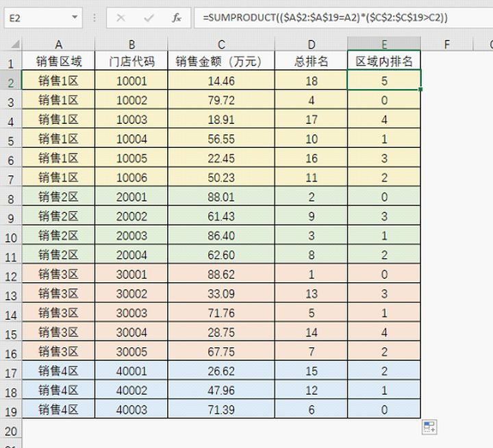Viewport: 493px width, 448px height.
Task: Click the confirm checkmark icon in formula bar
Action: (x=149, y=18)
